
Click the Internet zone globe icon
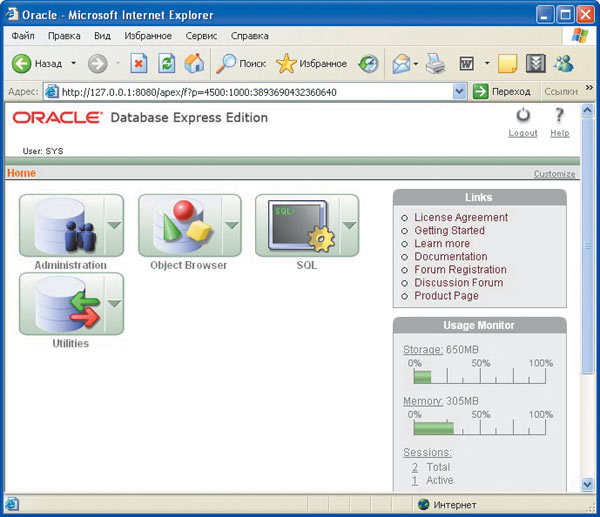[424, 504]
